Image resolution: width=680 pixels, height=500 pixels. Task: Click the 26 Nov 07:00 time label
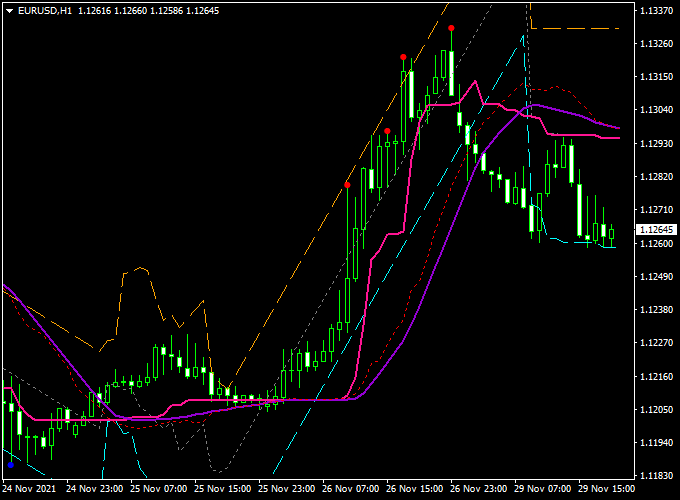(x=351, y=489)
